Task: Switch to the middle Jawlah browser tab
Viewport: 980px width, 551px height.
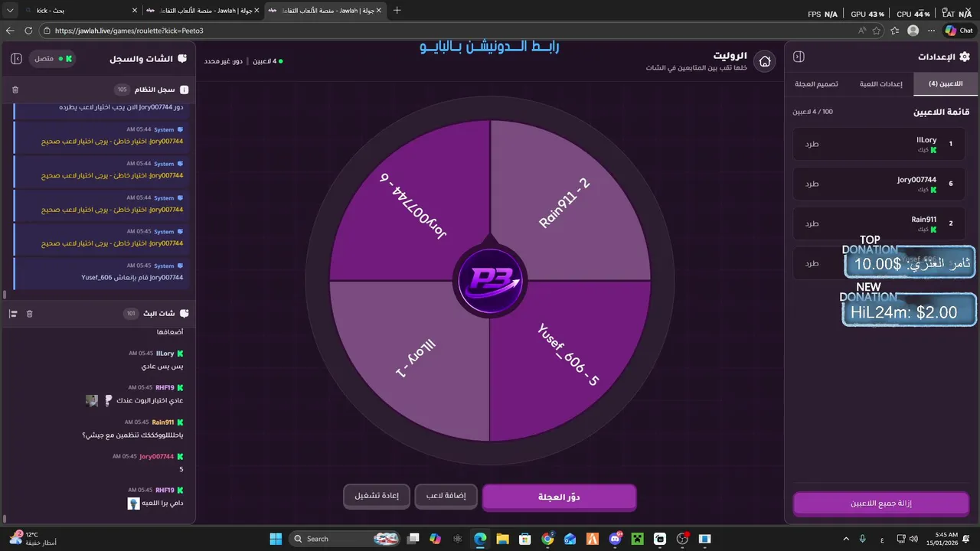Action: 203,11
